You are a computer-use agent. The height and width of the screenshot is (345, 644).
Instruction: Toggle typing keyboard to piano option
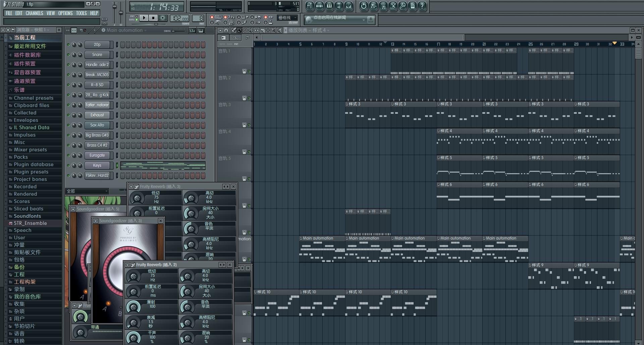[212, 17]
